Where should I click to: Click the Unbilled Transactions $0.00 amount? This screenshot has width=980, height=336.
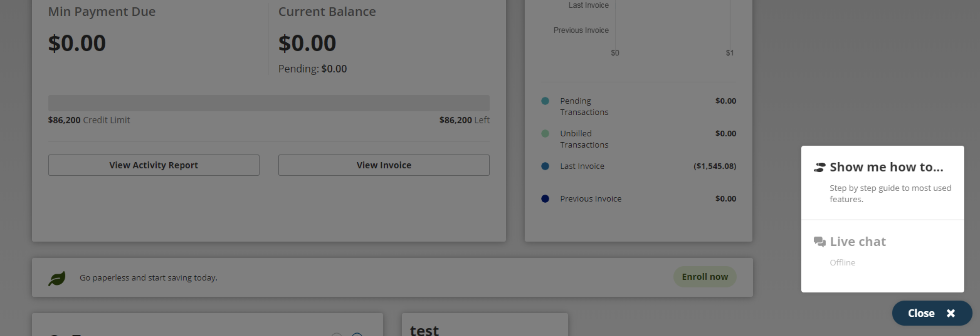click(726, 133)
